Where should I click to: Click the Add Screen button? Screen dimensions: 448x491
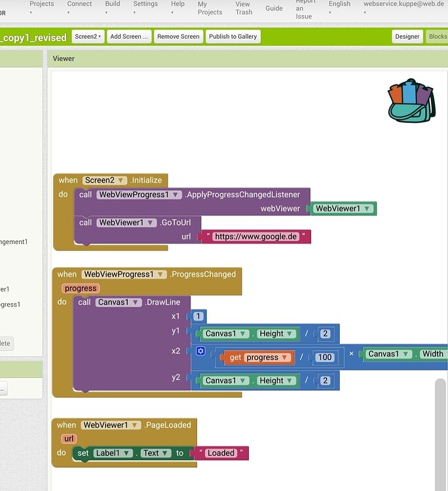point(129,37)
